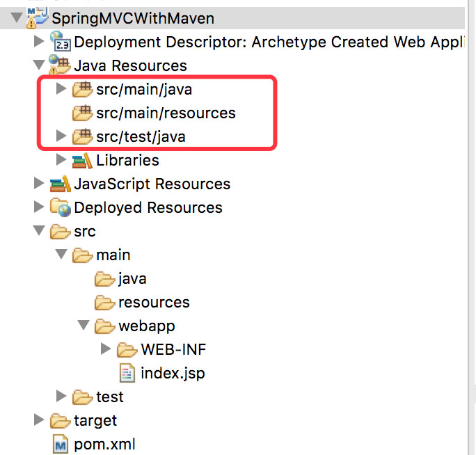Select the webapp folder label
The height and width of the screenshot is (455, 476).
coord(147,327)
